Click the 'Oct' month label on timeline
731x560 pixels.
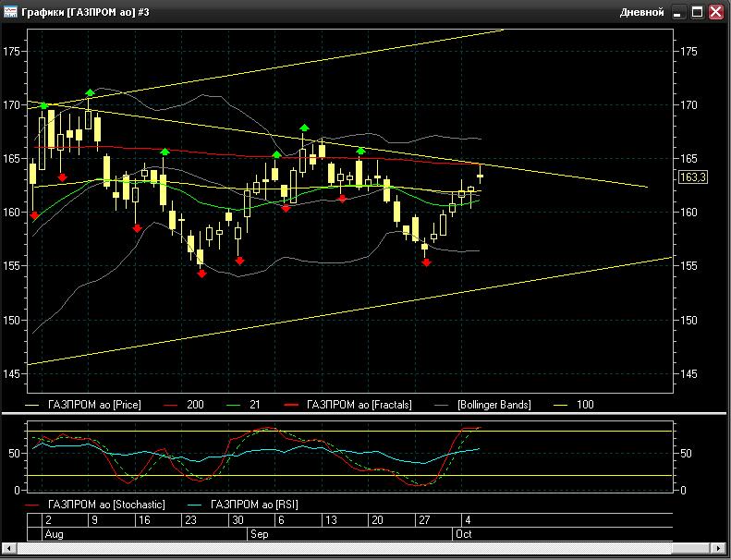(463, 534)
